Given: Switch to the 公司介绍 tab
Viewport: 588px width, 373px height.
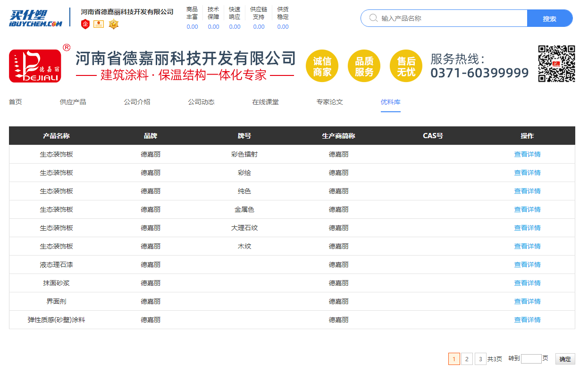Looking at the screenshot, I should tap(137, 102).
